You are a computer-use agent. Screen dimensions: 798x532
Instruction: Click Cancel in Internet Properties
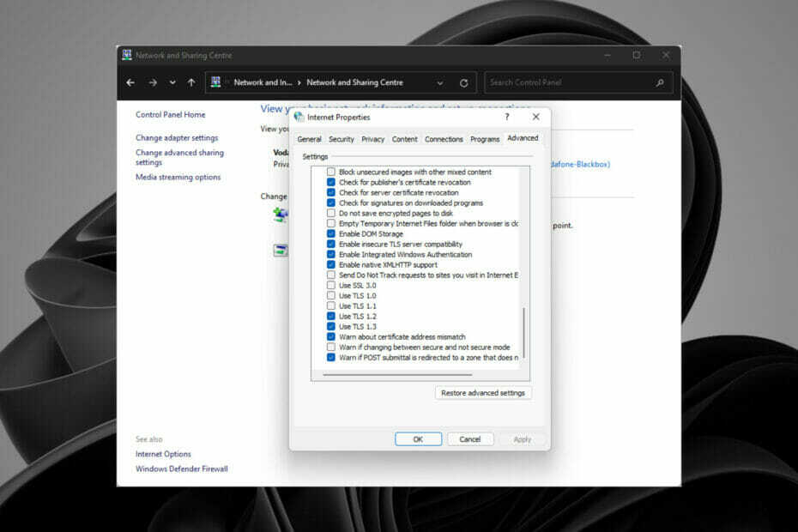click(469, 439)
